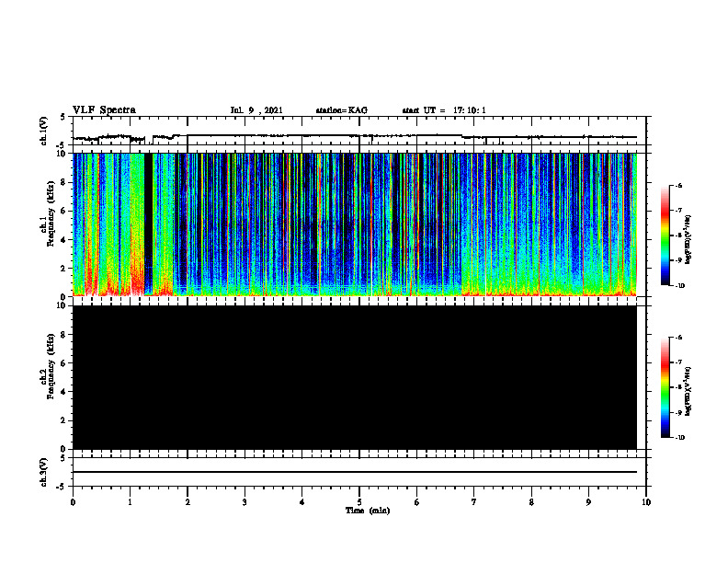728x563 pixels.
Task: Click the black ch.2 spectrogram panel
Action: [x=355, y=377]
